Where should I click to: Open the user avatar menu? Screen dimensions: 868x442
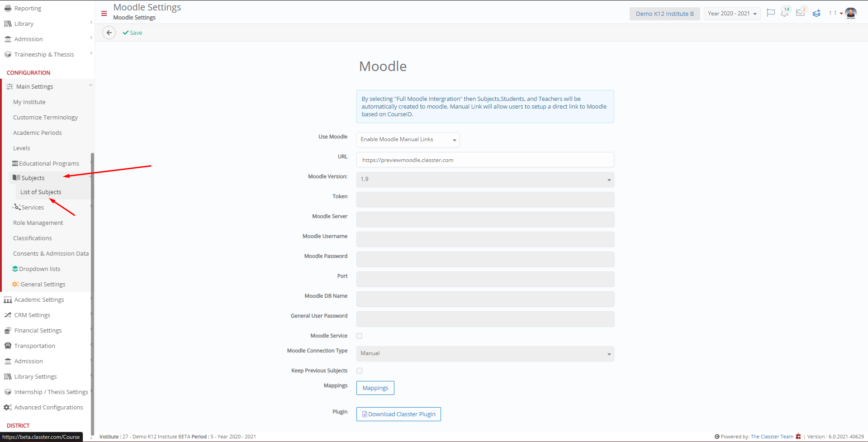point(850,13)
